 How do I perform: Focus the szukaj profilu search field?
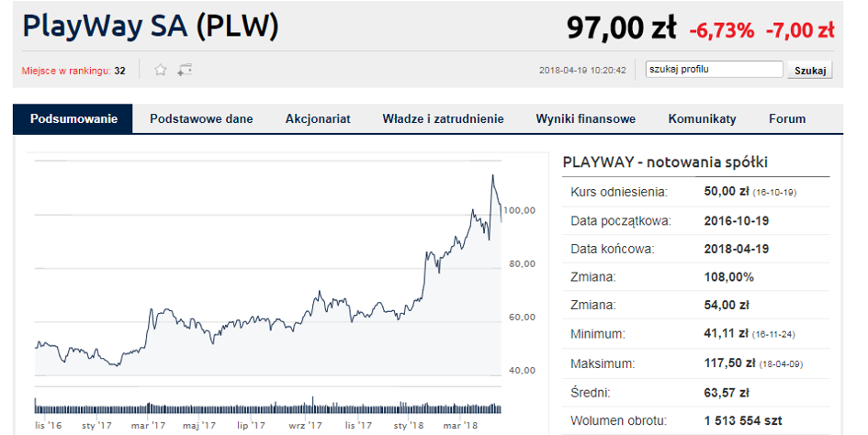click(714, 69)
